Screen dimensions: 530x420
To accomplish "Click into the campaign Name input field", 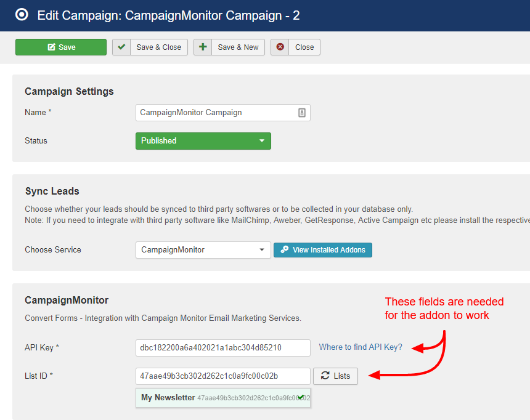I will tap(222, 113).
